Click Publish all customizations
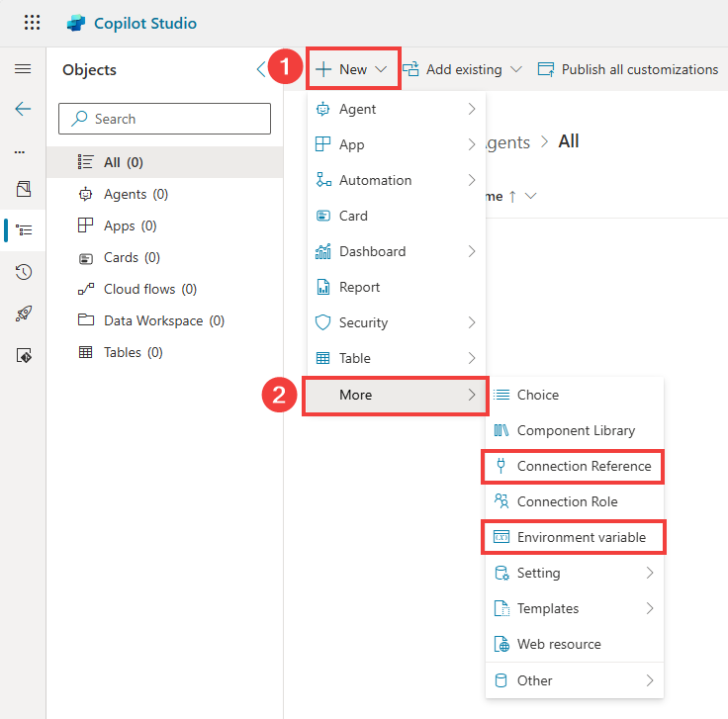This screenshot has width=728, height=719. click(629, 69)
